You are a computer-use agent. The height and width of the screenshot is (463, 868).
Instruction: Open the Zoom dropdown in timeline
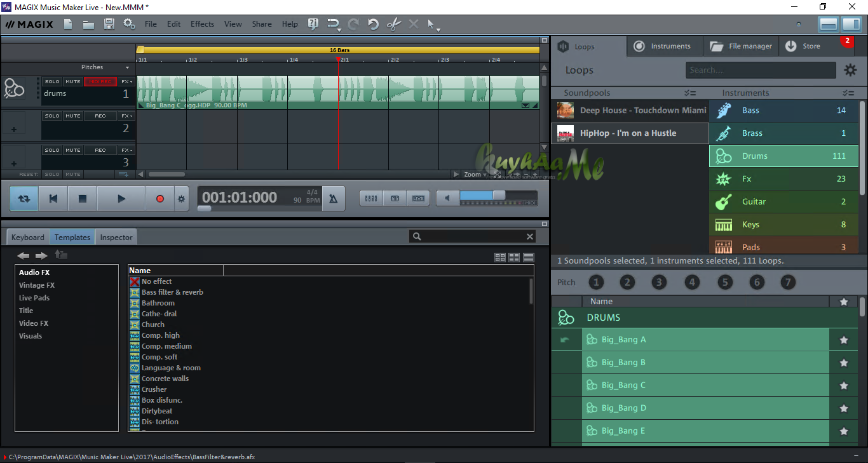(x=475, y=174)
